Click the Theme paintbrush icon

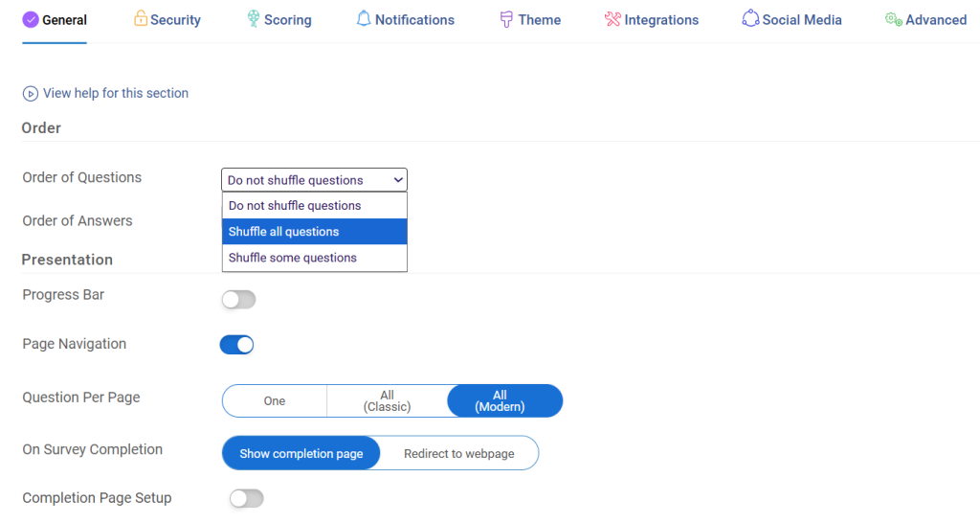pyautogui.click(x=506, y=19)
